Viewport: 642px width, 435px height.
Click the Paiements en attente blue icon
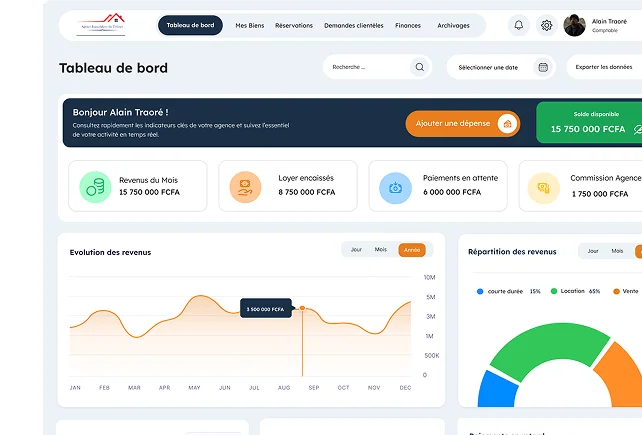395,186
